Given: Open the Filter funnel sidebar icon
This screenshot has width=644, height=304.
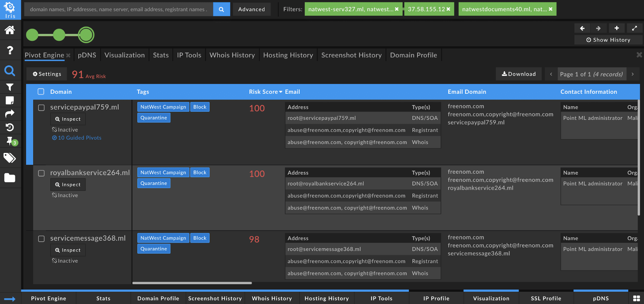Looking at the screenshot, I should click(10, 87).
